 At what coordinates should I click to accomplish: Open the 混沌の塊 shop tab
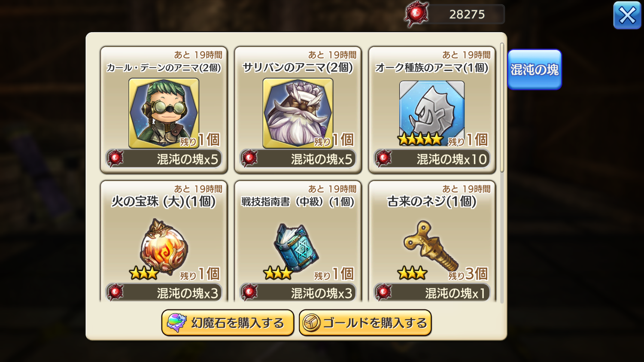(535, 70)
